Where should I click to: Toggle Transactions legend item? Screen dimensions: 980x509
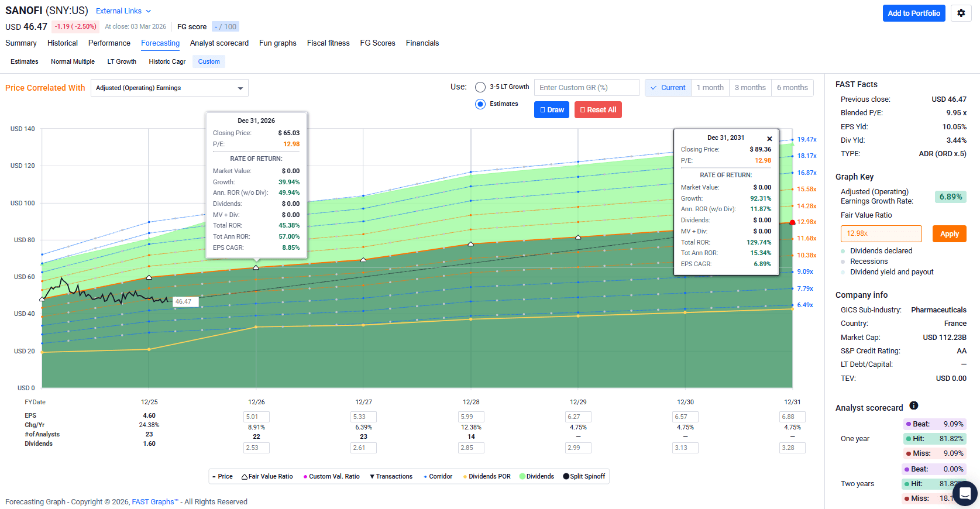[x=391, y=476]
